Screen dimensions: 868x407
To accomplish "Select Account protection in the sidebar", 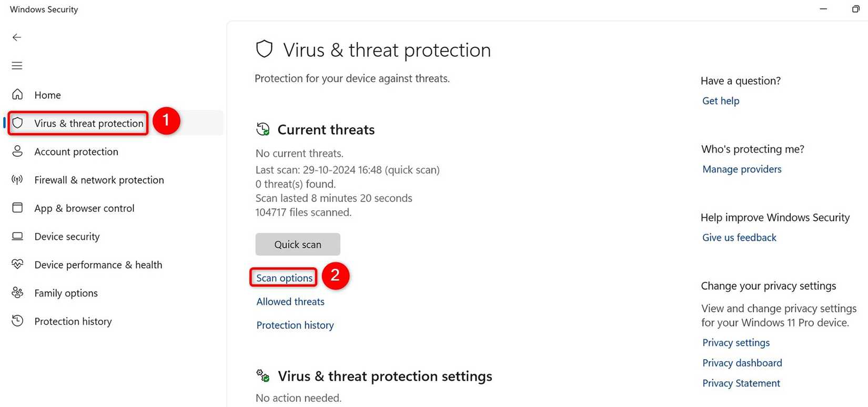I will [x=76, y=151].
